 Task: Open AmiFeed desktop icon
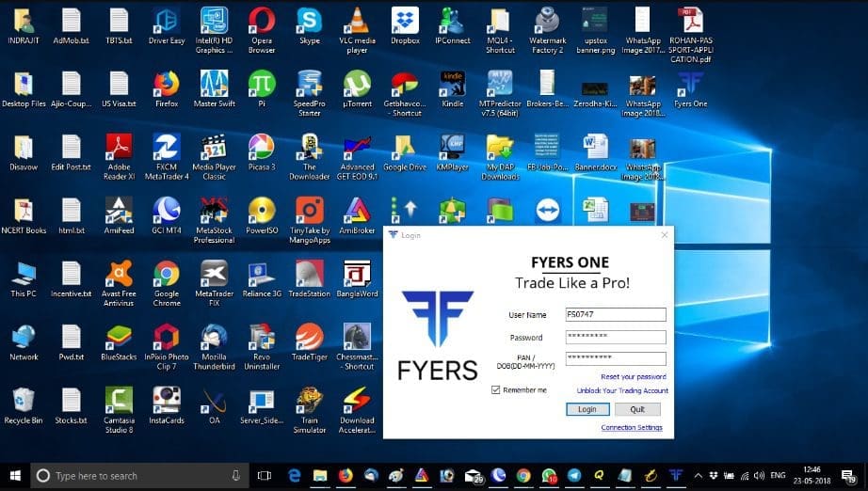pyautogui.click(x=119, y=216)
